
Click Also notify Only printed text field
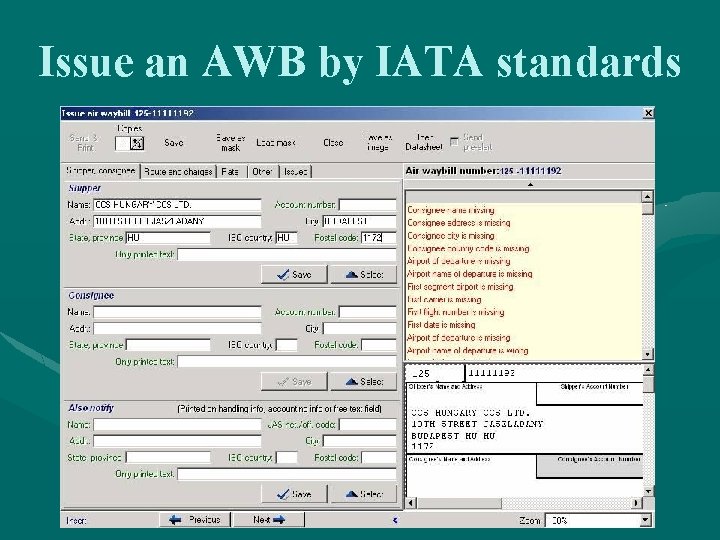[x=287, y=474]
